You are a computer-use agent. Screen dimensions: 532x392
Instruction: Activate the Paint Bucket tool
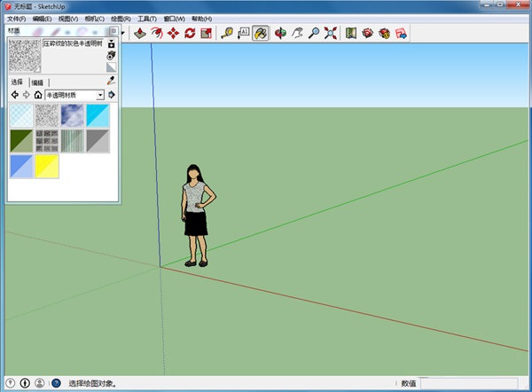[x=261, y=33]
